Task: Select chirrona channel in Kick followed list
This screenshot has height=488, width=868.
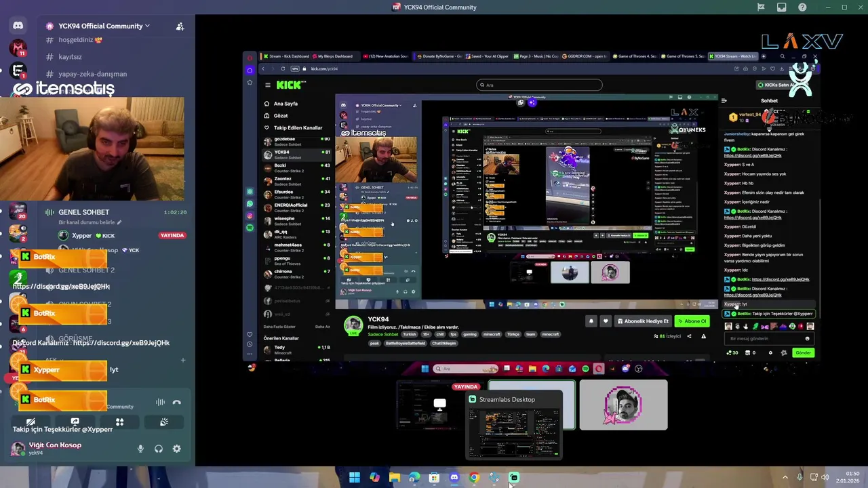Action: [x=297, y=273]
